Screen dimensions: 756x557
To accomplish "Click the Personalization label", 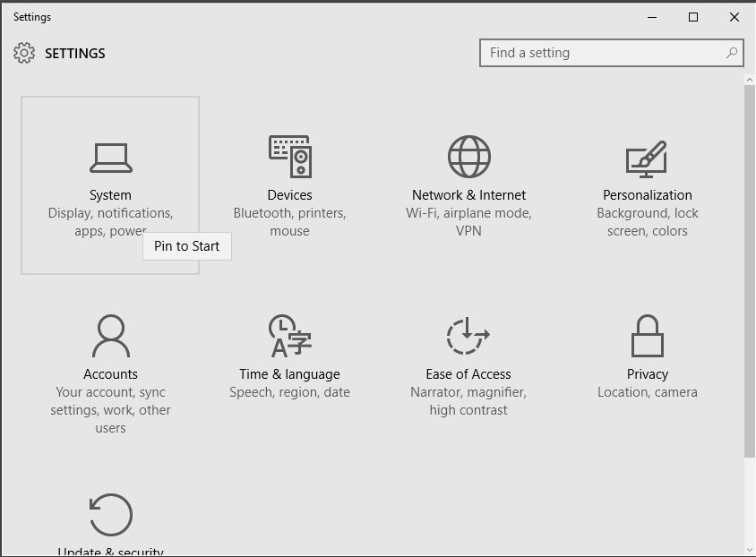I will [x=648, y=195].
